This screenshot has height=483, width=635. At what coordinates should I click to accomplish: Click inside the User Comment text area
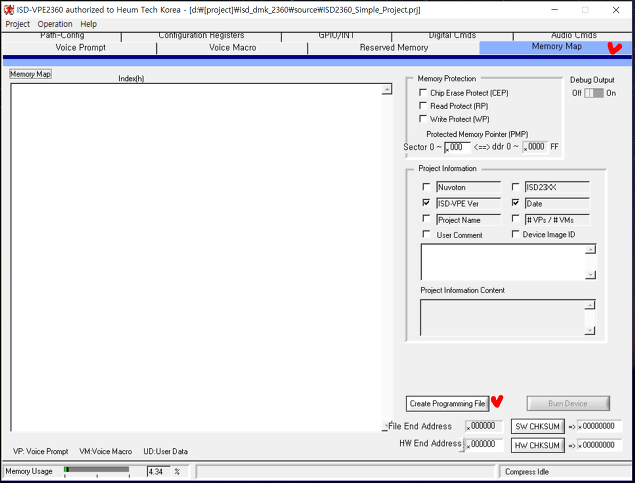click(x=503, y=262)
